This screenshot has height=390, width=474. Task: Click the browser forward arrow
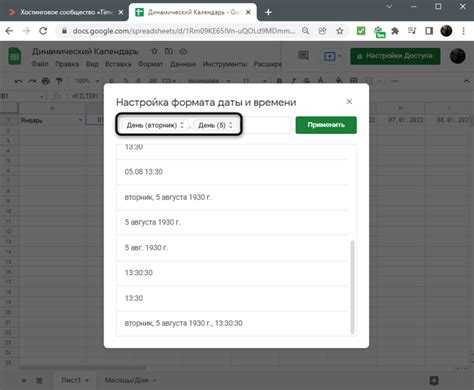tap(26, 31)
